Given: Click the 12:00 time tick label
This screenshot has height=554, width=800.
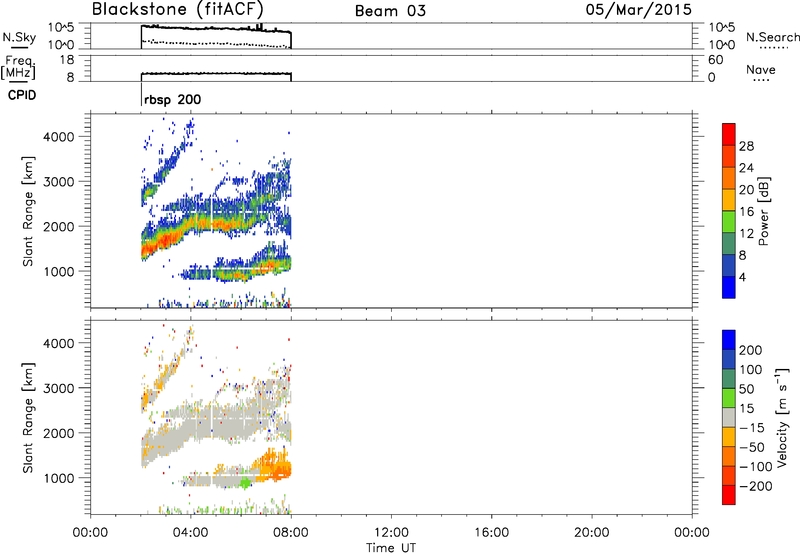Looking at the screenshot, I should click(391, 533).
